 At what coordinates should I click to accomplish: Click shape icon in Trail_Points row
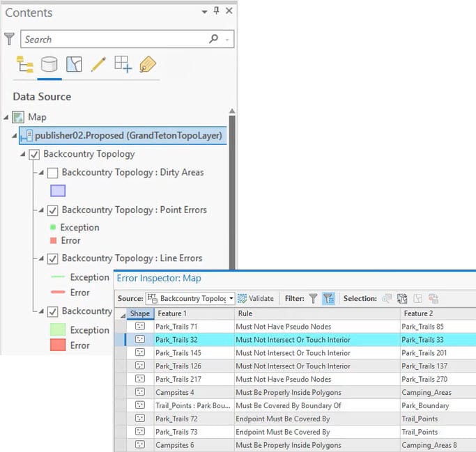pos(140,405)
